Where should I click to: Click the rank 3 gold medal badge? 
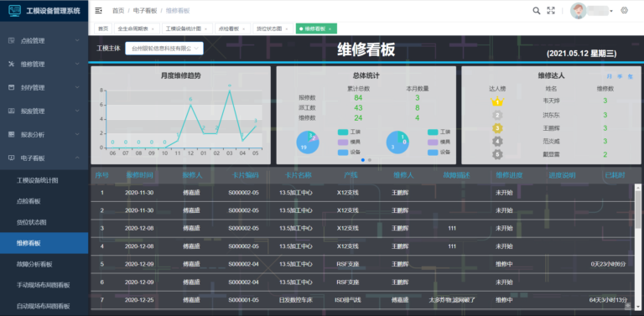(497, 128)
